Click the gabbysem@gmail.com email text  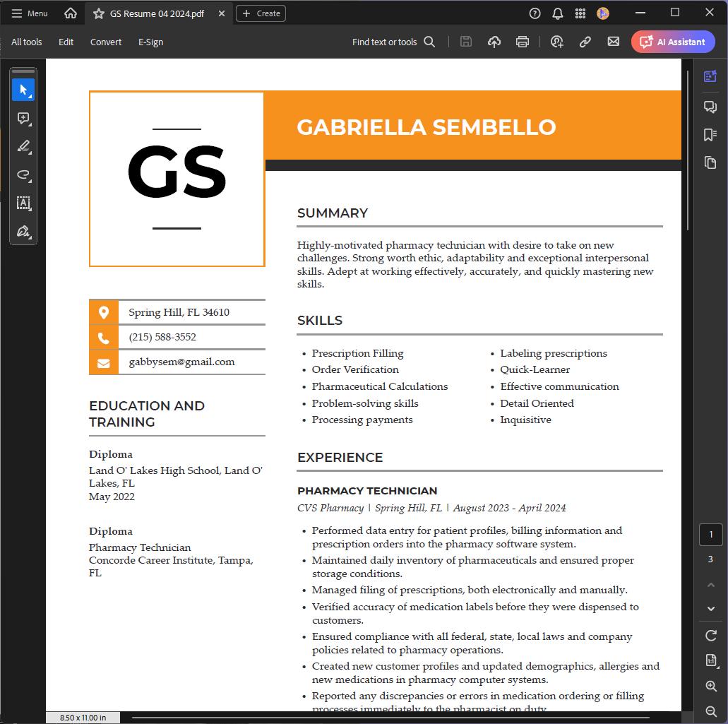coord(181,362)
